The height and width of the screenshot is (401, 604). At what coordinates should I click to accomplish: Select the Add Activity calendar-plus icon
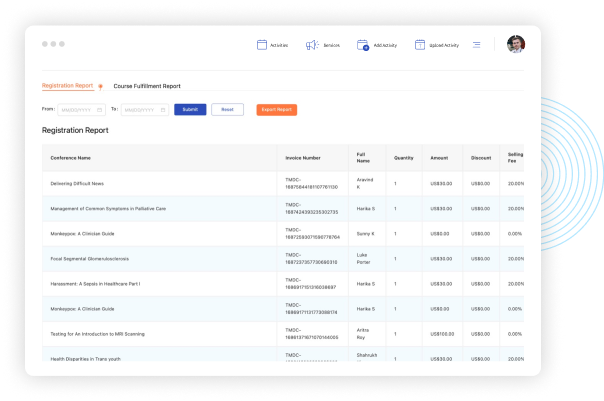pos(363,45)
